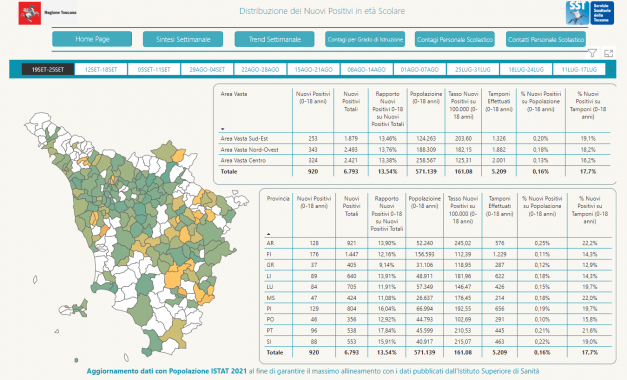The height and width of the screenshot is (380, 627).
Task: Choose the 11LUG-17LUG week slicer
Action: point(579,69)
